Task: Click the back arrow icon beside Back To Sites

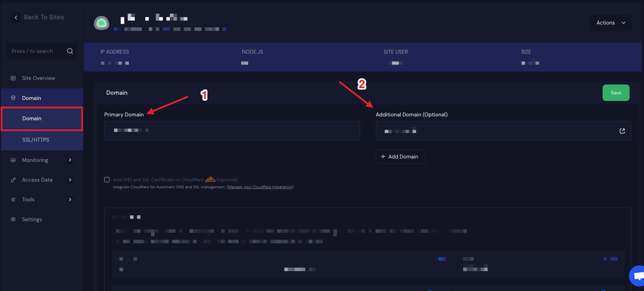Action: point(16,18)
